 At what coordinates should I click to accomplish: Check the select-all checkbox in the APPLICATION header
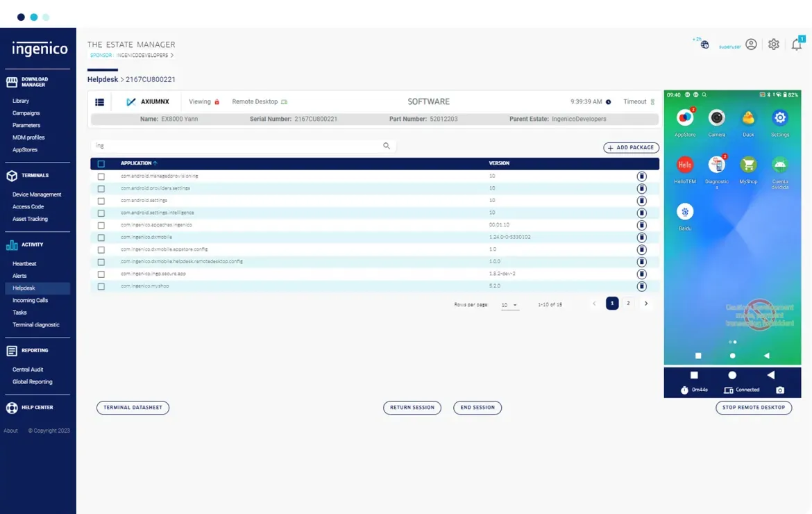101,163
